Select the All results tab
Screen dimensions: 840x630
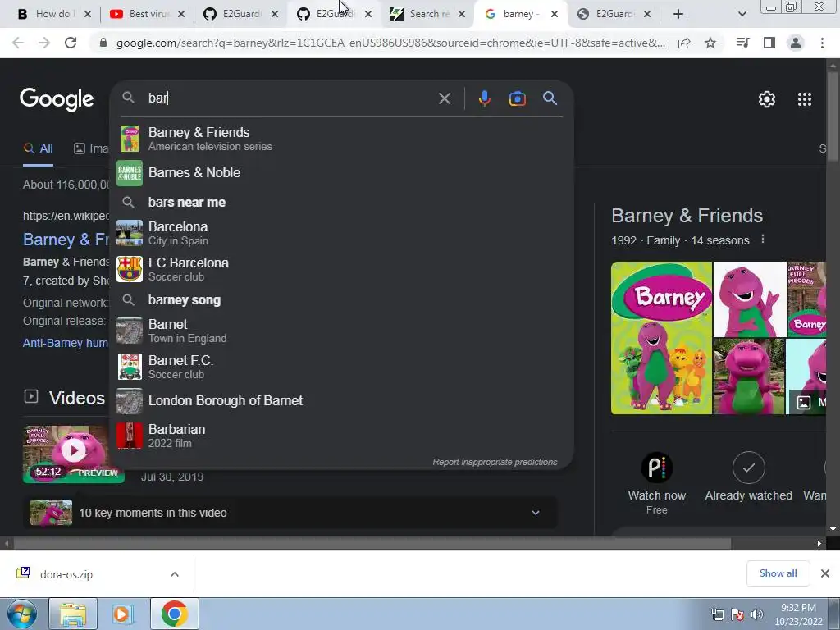[x=38, y=148]
